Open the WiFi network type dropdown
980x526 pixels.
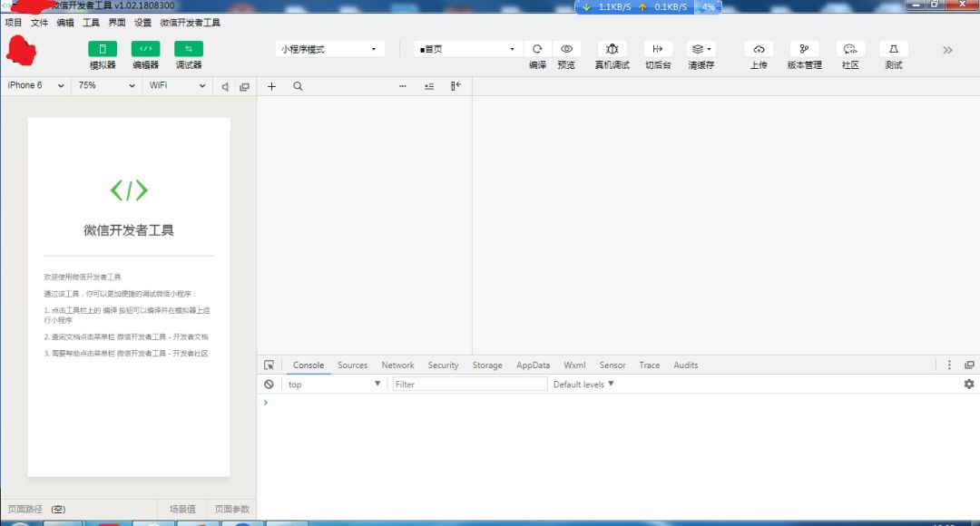click(178, 85)
